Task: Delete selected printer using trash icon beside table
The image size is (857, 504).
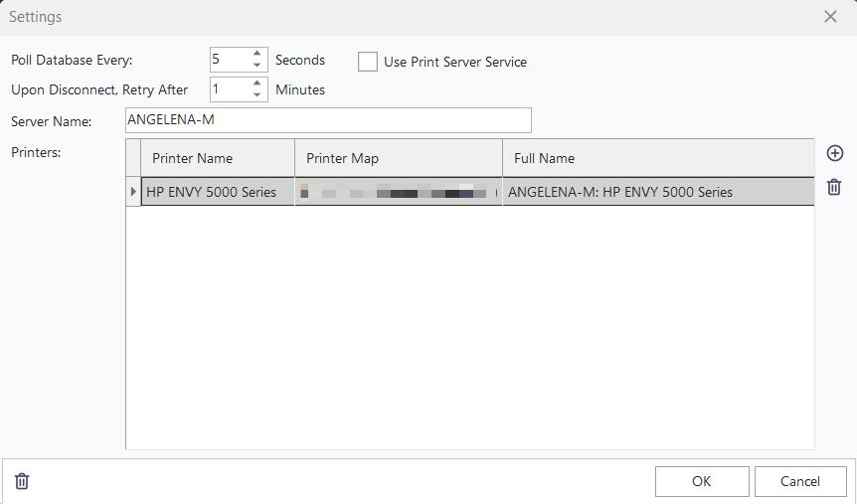Action: [x=835, y=187]
